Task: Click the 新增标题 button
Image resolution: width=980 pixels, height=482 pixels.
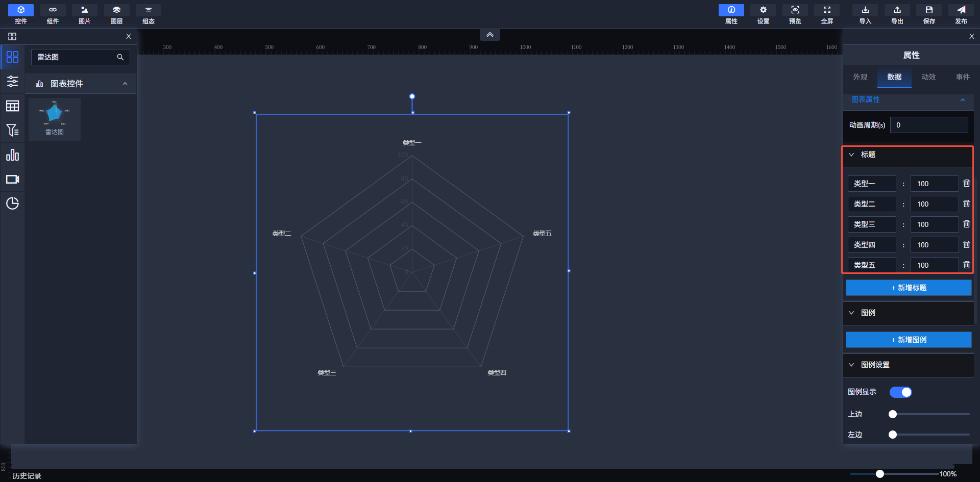Action: point(909,288)
